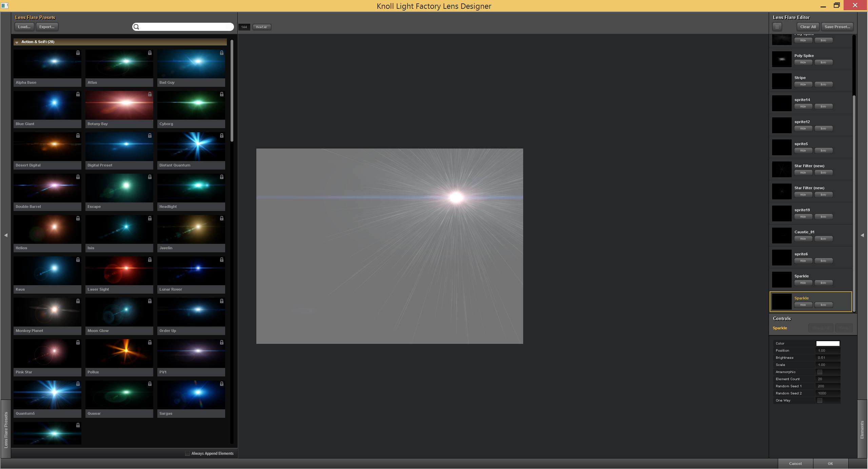Click the Save Preset button
Viewport: 868px width, 469px height.
click(x=837, y=27)
